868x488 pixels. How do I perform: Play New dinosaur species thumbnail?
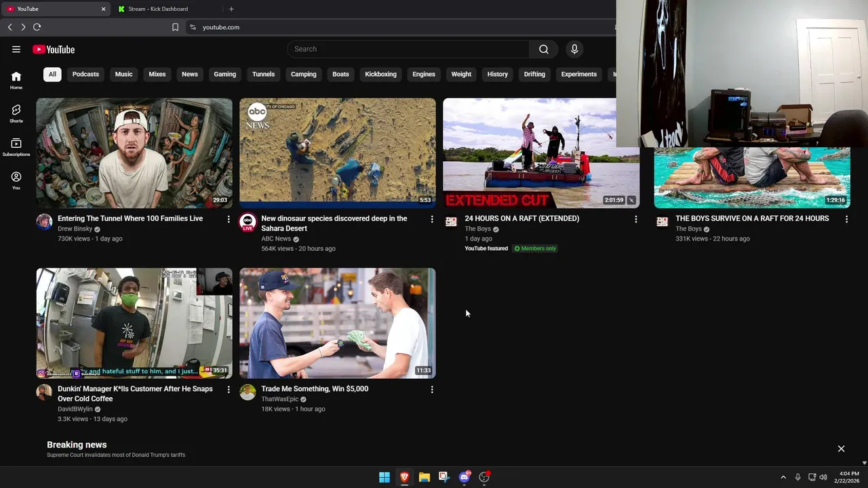[338, 153]
